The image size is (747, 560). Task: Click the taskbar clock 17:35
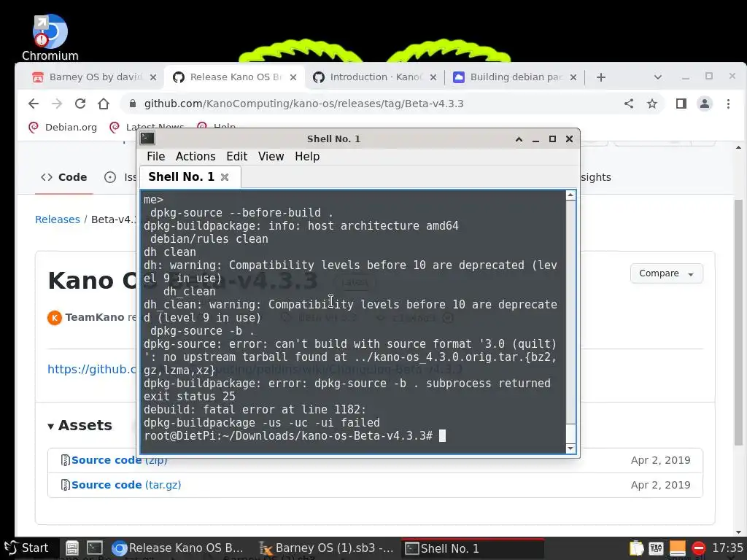point(727,548)
